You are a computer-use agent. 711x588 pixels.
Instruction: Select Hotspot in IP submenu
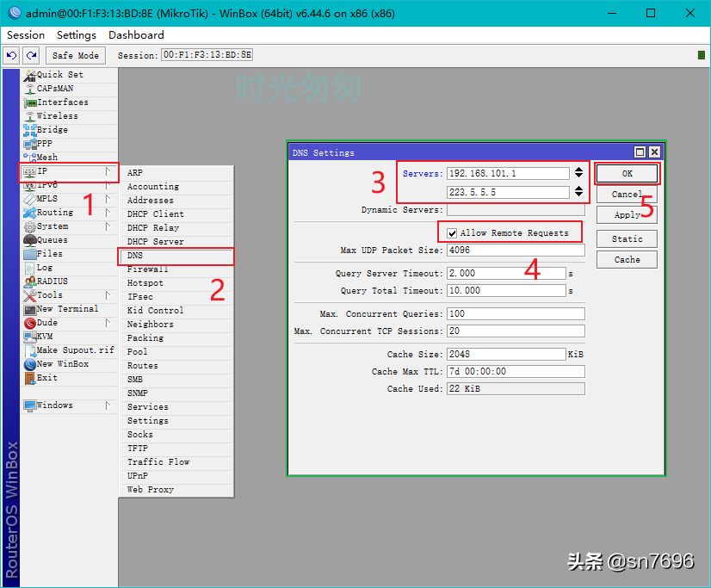(x=176, y=283)
